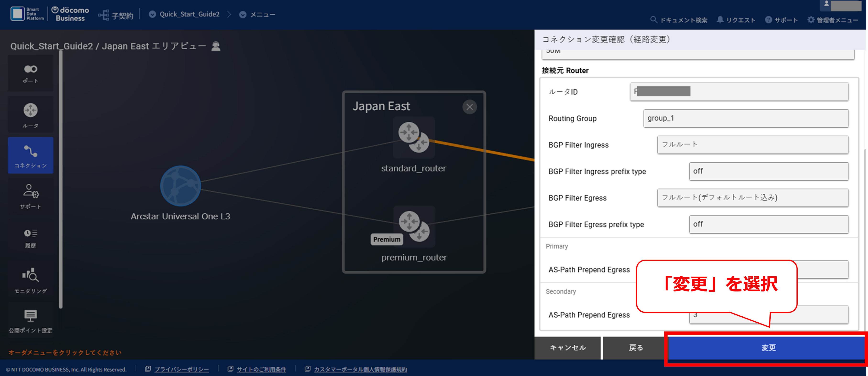Screen dimensions: 868x376
Task: Click the キャンセル button
Action: [568, 348]
